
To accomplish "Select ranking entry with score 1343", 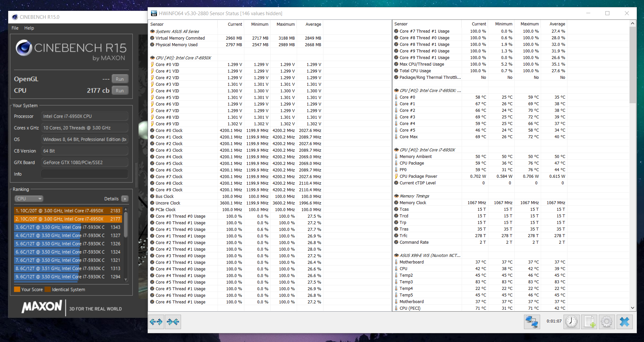I will coord(68,227).
